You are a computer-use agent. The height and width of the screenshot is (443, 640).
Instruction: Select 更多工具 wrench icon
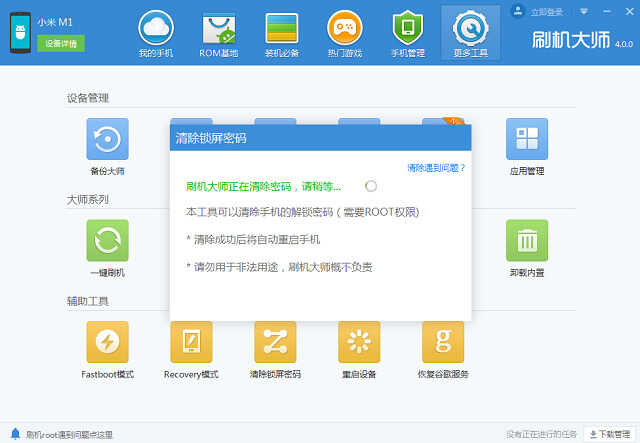[470, 28]
